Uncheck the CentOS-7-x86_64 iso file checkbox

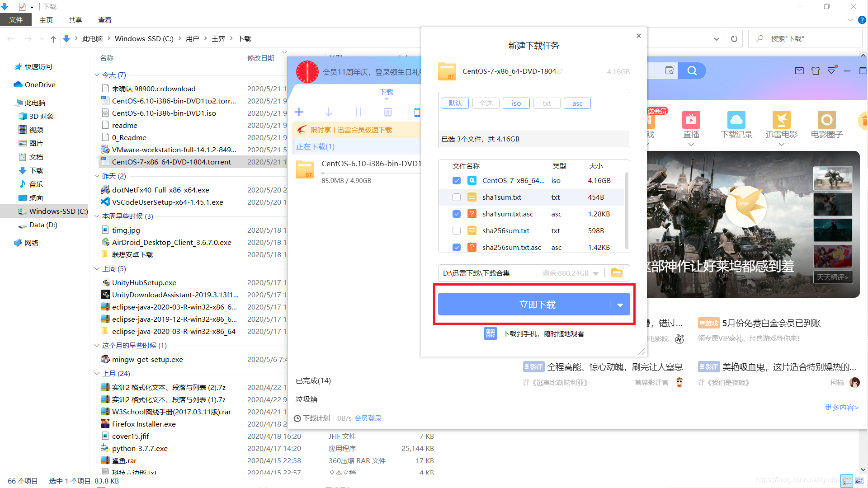coord(457,180)
